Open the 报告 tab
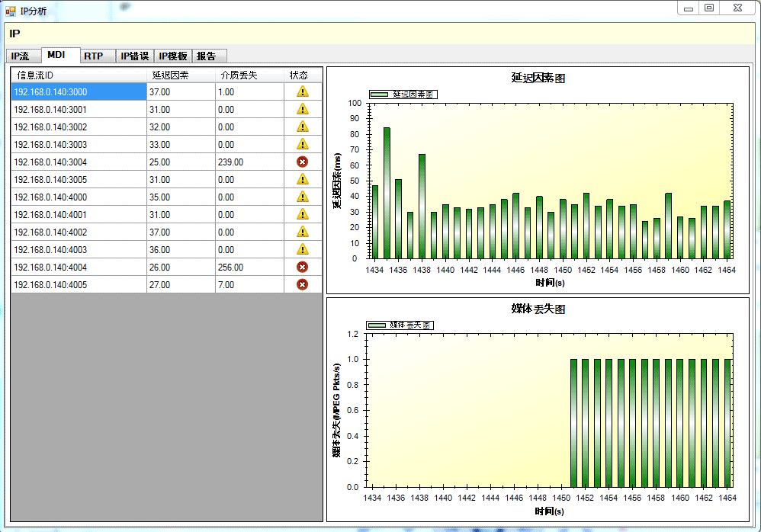This screenshot has height=532, width=761. (207, 56)
